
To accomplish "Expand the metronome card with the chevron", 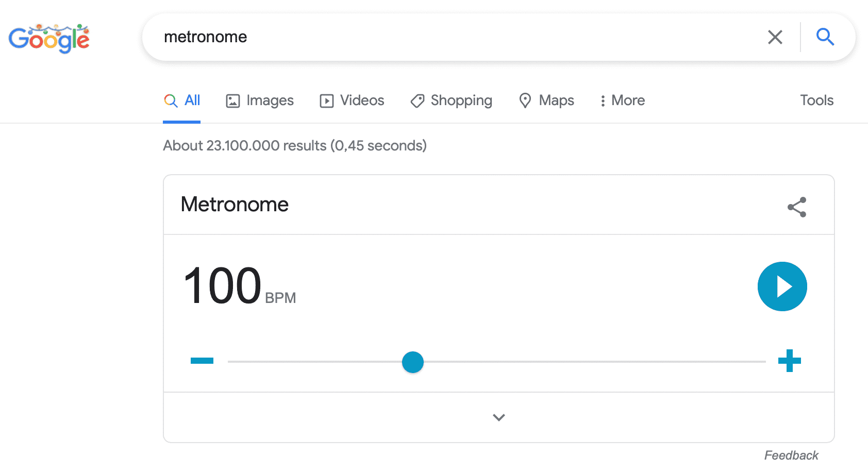I will 498,417.
